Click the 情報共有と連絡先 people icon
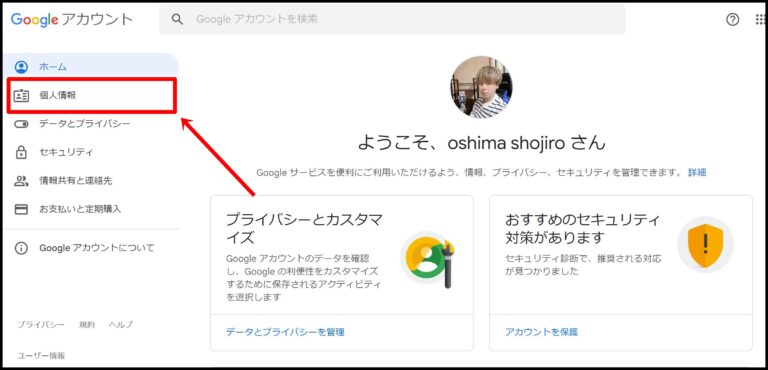Screen dimensions: 768x370 click(x=21, y=181)
